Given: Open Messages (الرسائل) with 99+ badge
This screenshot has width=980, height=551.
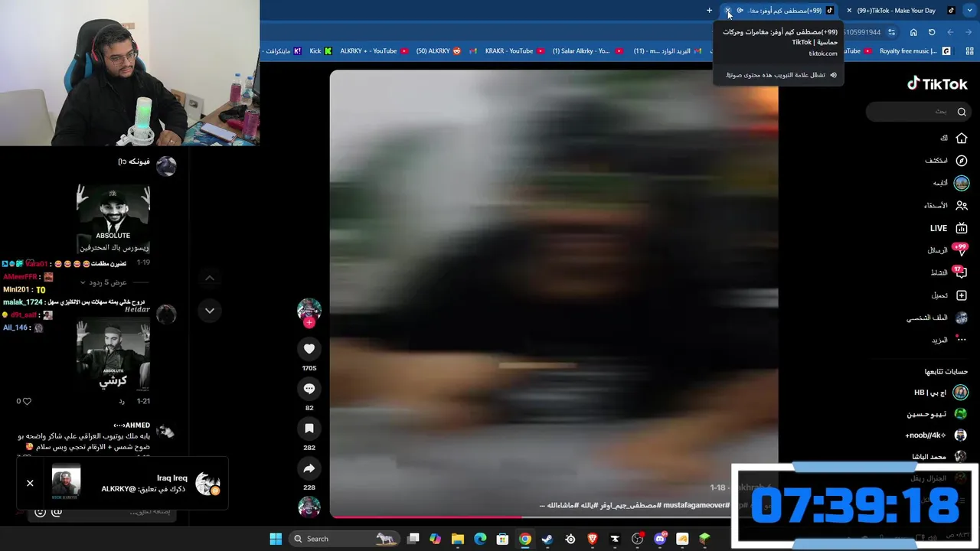Looking at the screenshot, I should click(947, 249).
